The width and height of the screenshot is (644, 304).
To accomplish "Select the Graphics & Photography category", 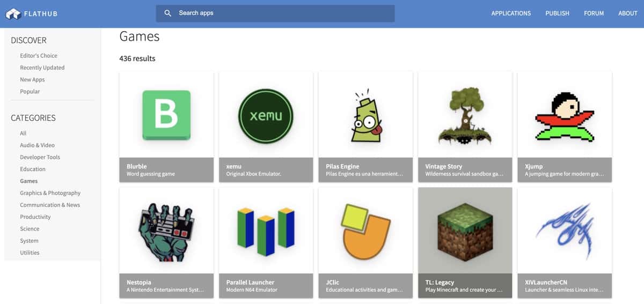I will tap(50, 193).
